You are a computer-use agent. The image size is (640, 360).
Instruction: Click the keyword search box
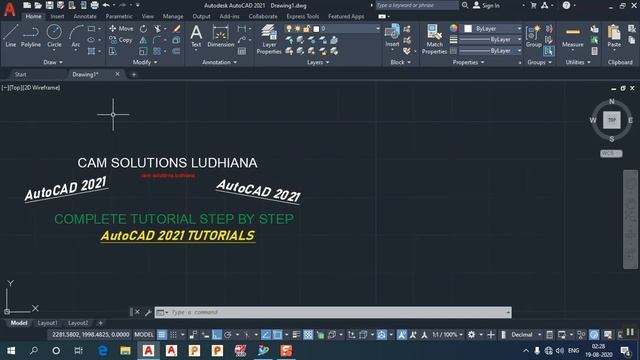click(x=417, y=5)
